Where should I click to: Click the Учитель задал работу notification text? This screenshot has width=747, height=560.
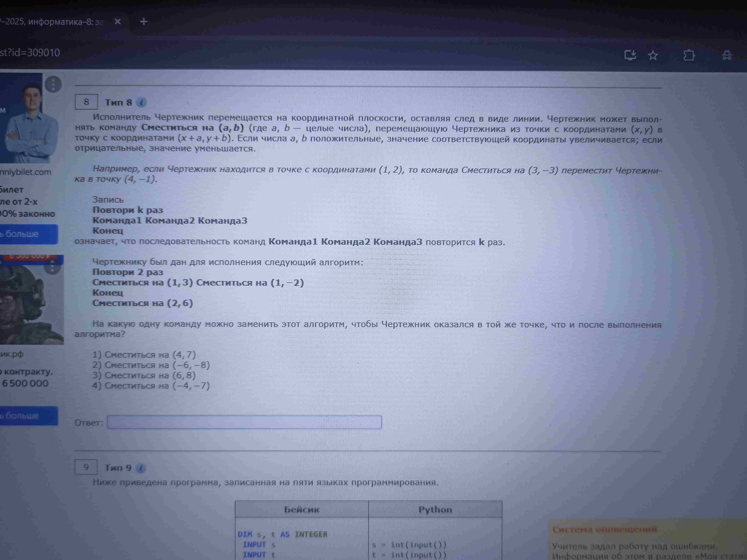point(635,546)
